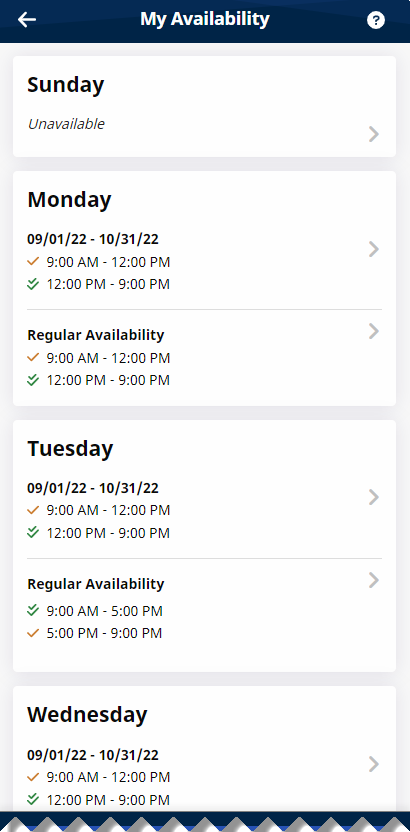Select Tuesday's 9:00 AM - 5:00 PM time slot
This screenshot has width=410, height=832.
(104, 611)
